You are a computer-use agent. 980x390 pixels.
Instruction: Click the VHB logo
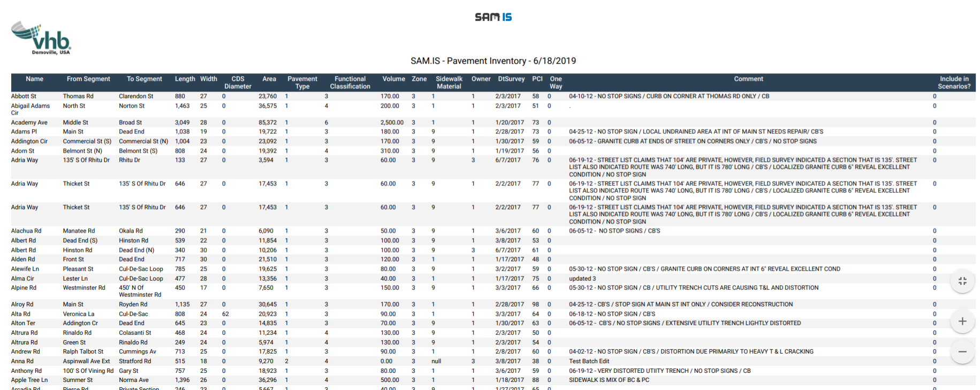coord(41,38)
